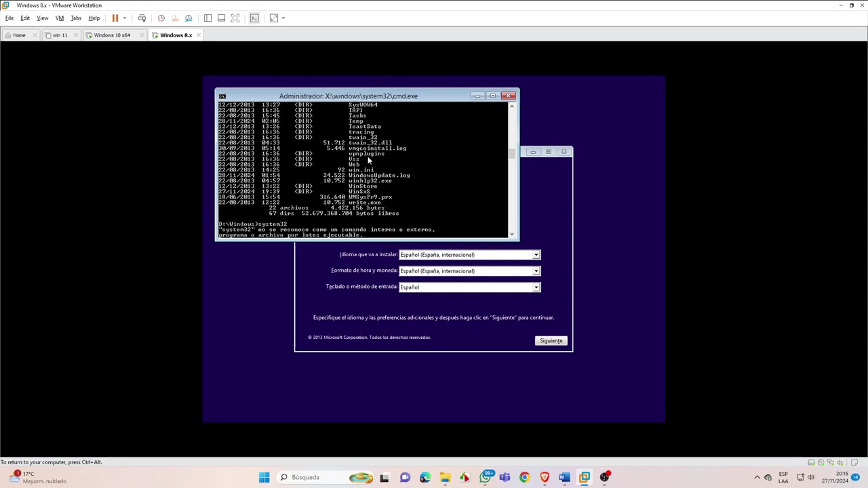Click the network adapter status icon

pos(831,462)
